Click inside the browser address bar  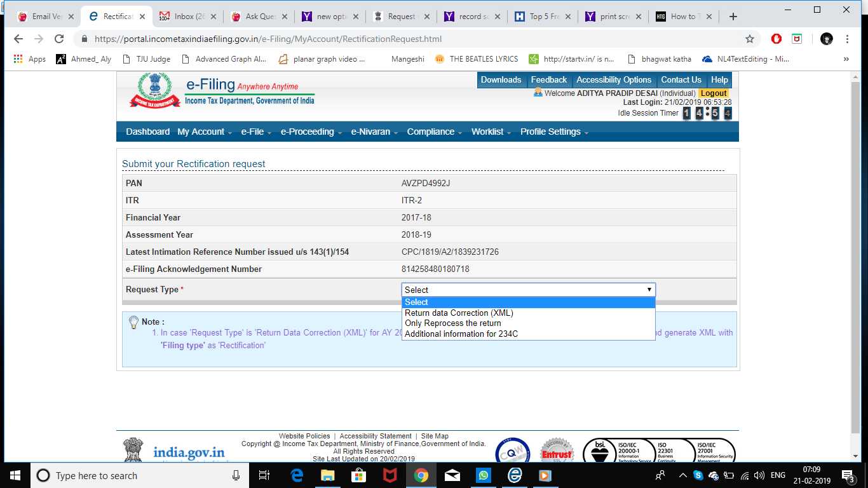click(x=381, y=38)
